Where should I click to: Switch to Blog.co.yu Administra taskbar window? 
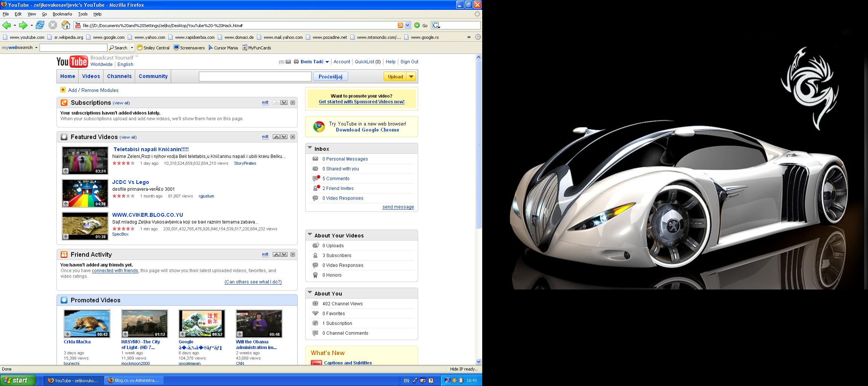pos(133,380)
